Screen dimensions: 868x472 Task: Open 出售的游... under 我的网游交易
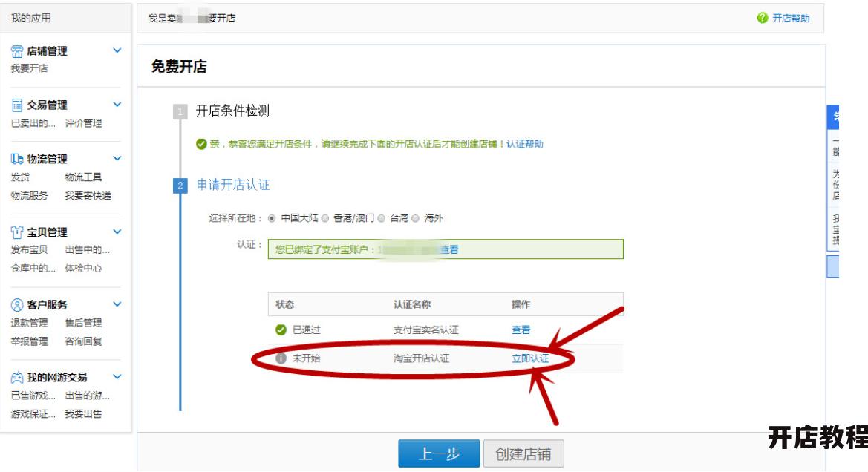[88, 396]
